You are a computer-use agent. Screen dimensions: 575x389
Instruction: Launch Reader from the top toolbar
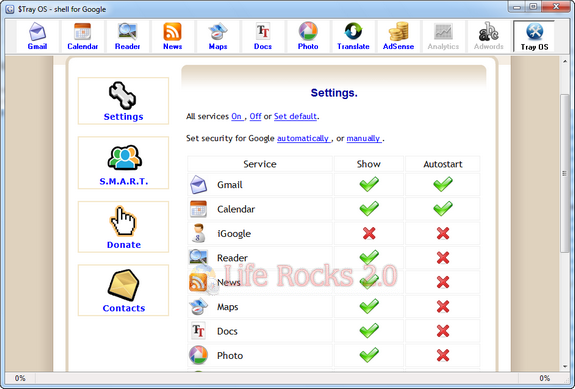click(127, 36)
